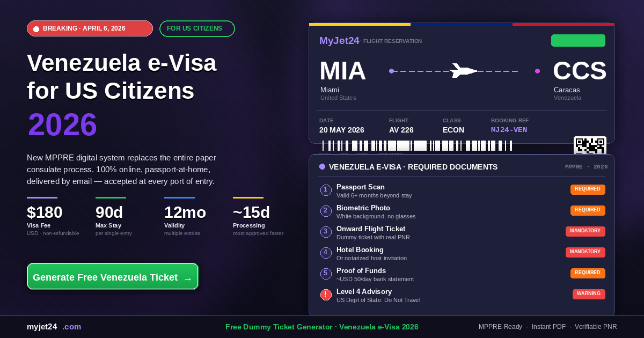644x338 pixels.
Task: Click the numbered circle for Proof of Funds
Action: (326, 273)
